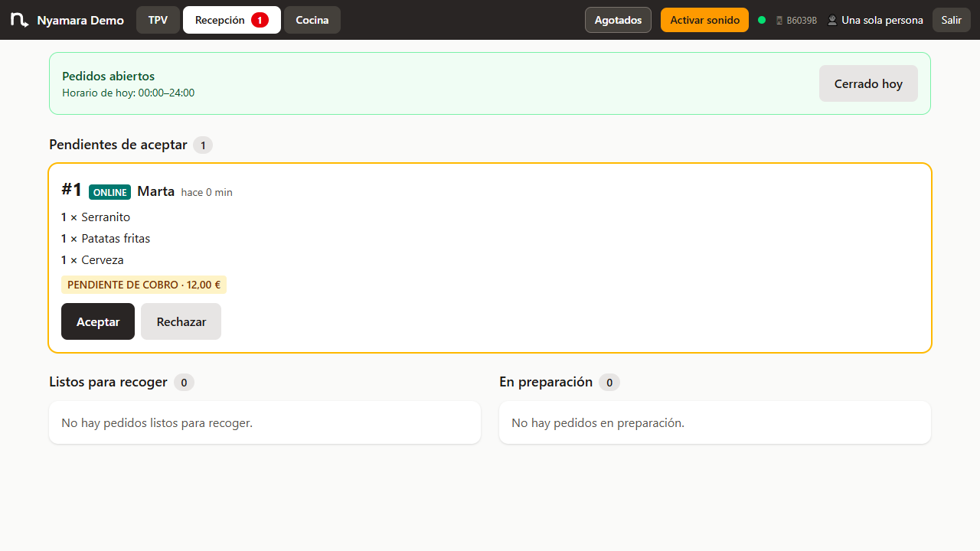Click the ONLINE badge on order #1
The width and height of the screenshot is (980, 551).
coord(110,192)
